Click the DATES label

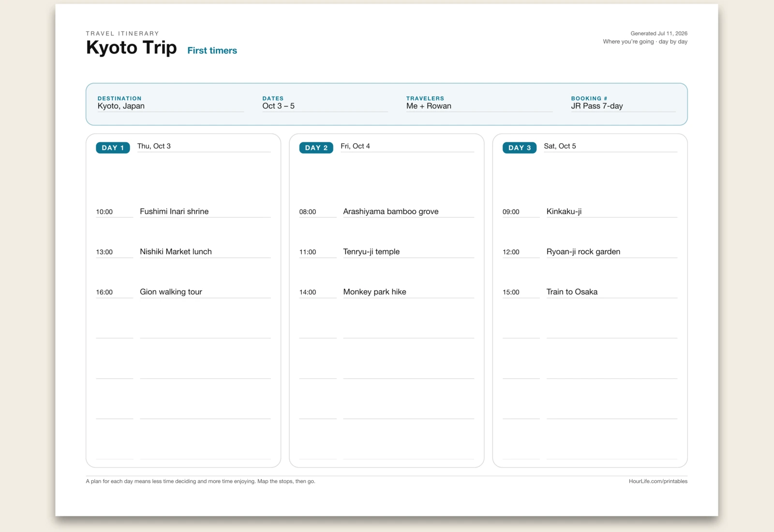[273, 98]
